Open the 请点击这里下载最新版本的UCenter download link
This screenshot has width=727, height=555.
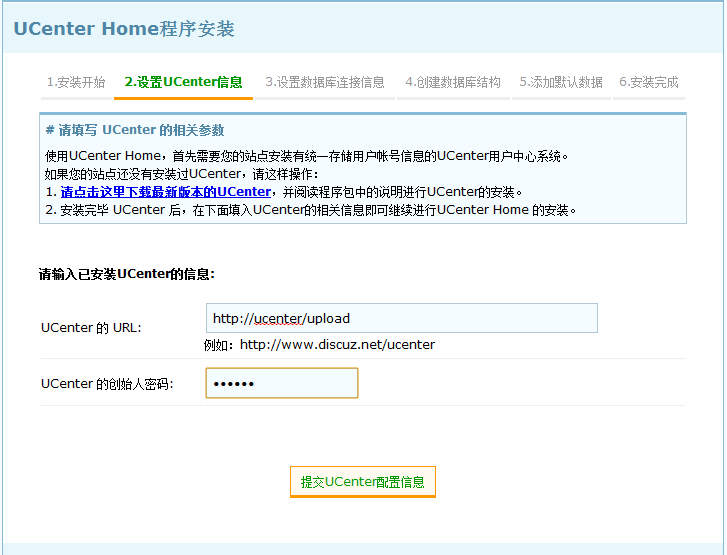[x=166, y=192]
